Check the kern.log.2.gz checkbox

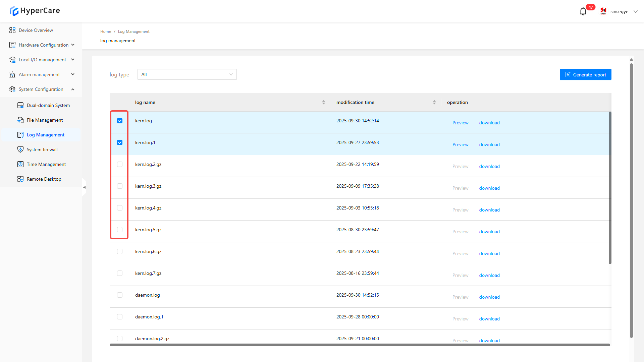click(x=120, y=164)
